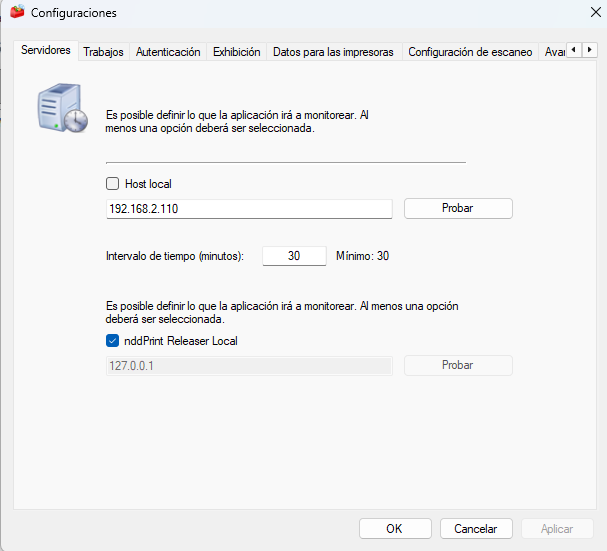Click the disabled 127.0.0.1 address field
Screen dimensions: 607x551
pos(249,366)
